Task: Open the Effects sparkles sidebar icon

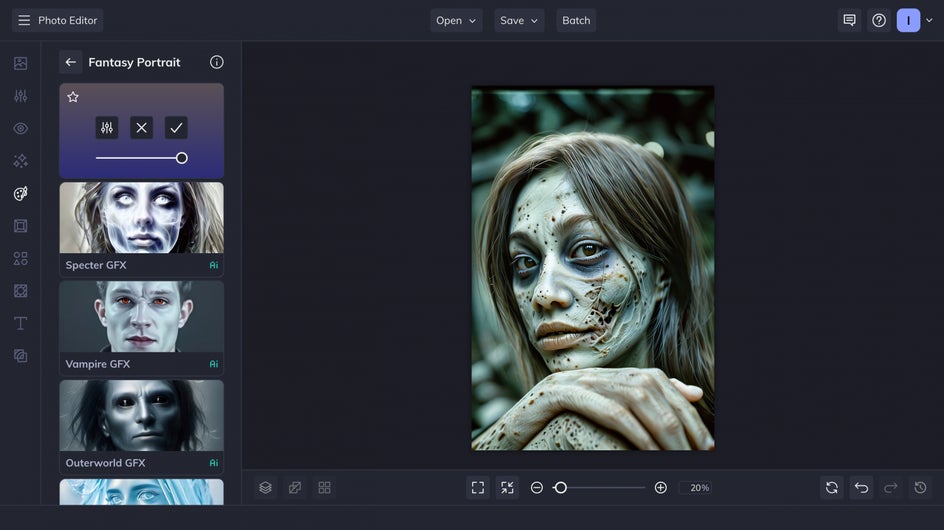Action: [x=20, y=161]
